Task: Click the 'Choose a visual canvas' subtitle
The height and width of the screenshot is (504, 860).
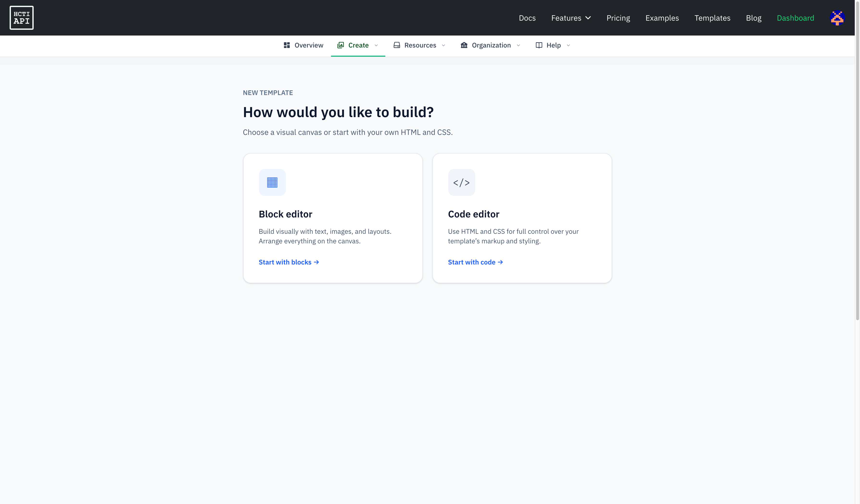Action: (348, 132)
